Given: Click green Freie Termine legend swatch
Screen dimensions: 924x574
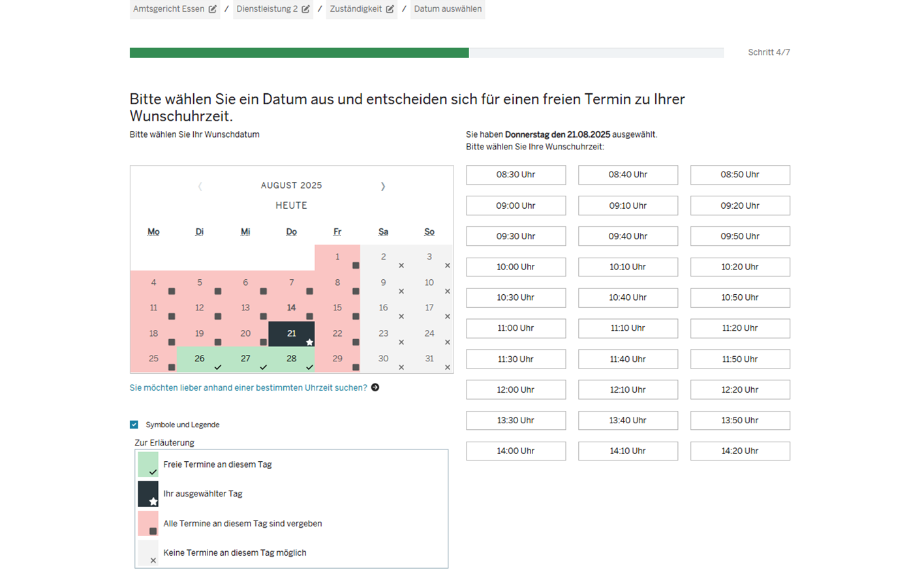Looking at the screenshot, I should point(148,464).
